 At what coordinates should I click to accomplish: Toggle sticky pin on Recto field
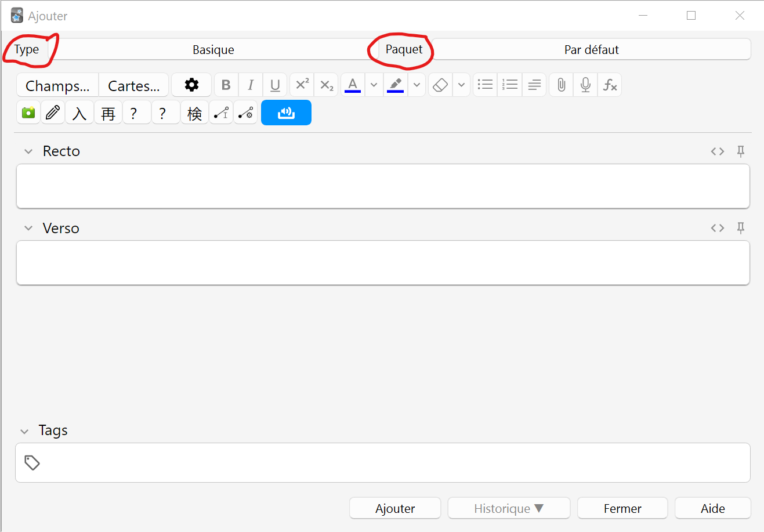(741, 151)
